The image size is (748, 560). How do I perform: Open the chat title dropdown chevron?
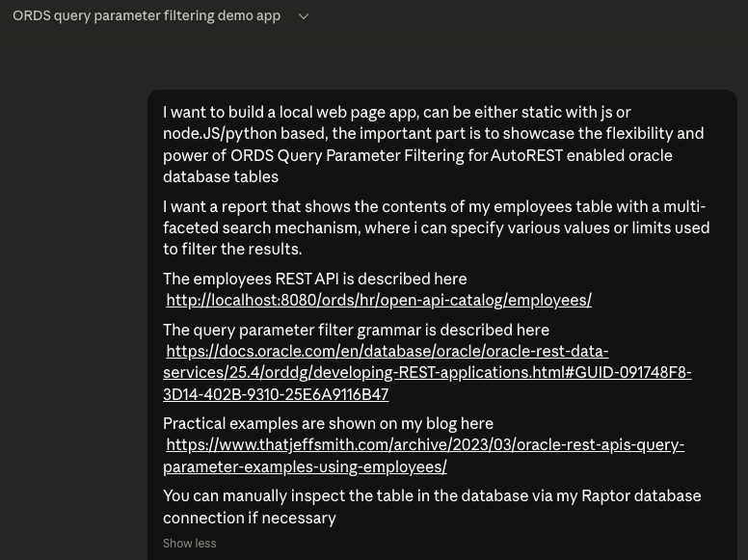coord(304,16)
